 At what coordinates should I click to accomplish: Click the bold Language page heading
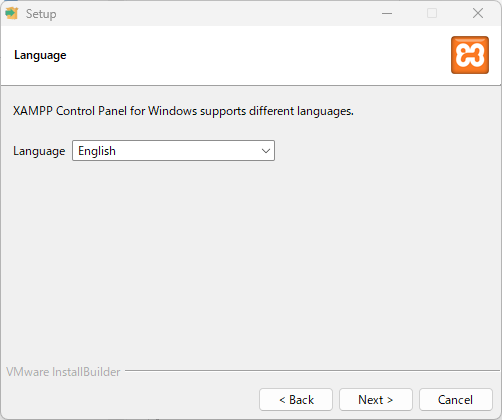coord(40,55)
